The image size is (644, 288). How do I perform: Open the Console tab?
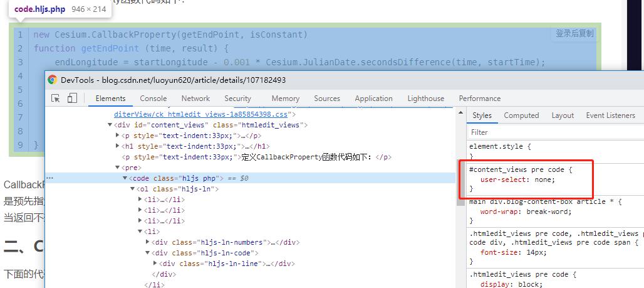click(x=153, y=99)
